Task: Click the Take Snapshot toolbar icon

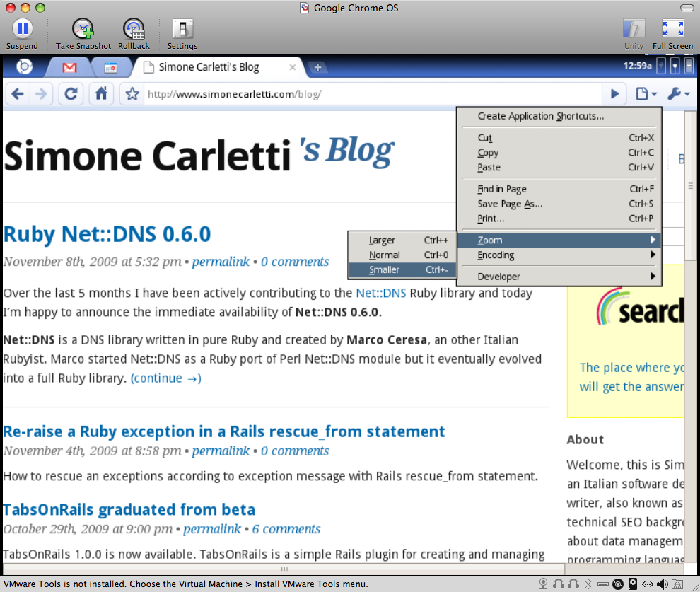Action: pos(83,28)
